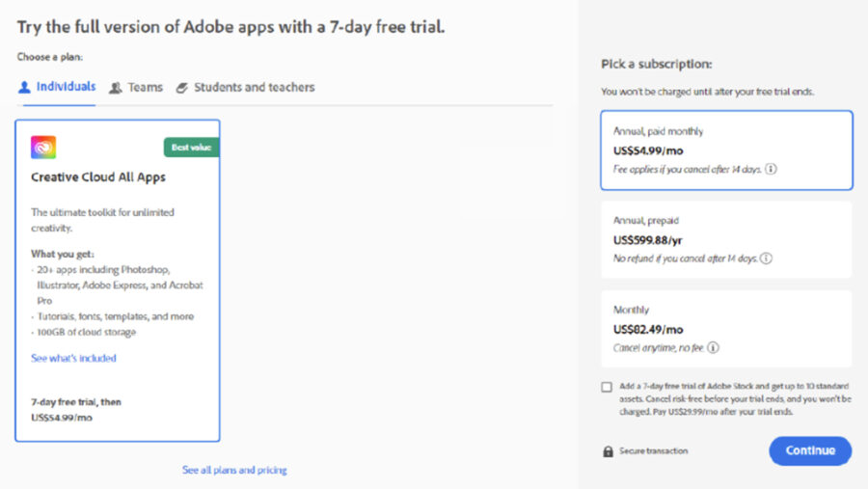Click the Secure transaction lock icon
Viewport: 868px width, 489px height.
608,450
